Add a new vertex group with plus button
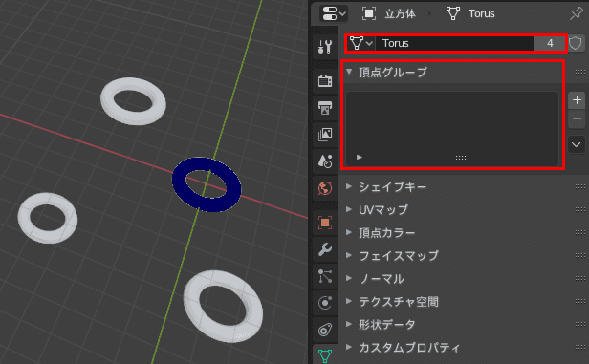This screenshot has height=364, width=589. tap(577, 100)
